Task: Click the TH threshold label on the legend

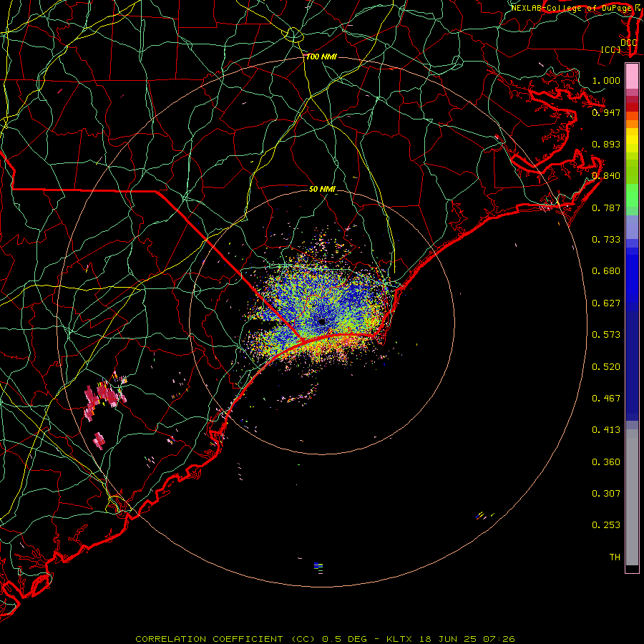Action: 615,557
